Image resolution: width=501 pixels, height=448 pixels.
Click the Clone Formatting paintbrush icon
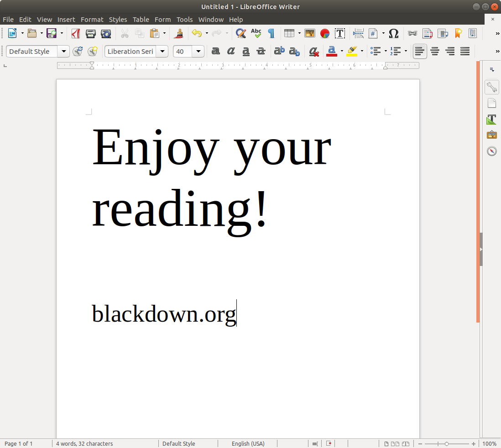pyautogui.click(x=180, y=33)
